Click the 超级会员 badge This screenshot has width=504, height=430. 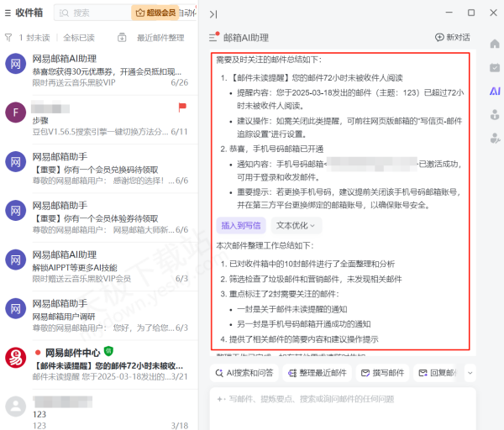(x=155, y=13)
